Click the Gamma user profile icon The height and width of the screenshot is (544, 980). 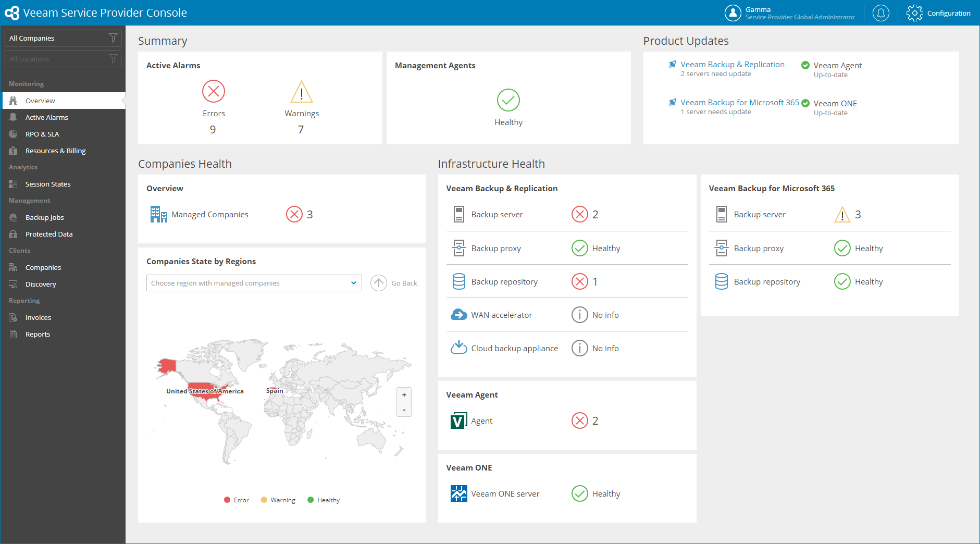pyautogui.click(x=733, y=13)
